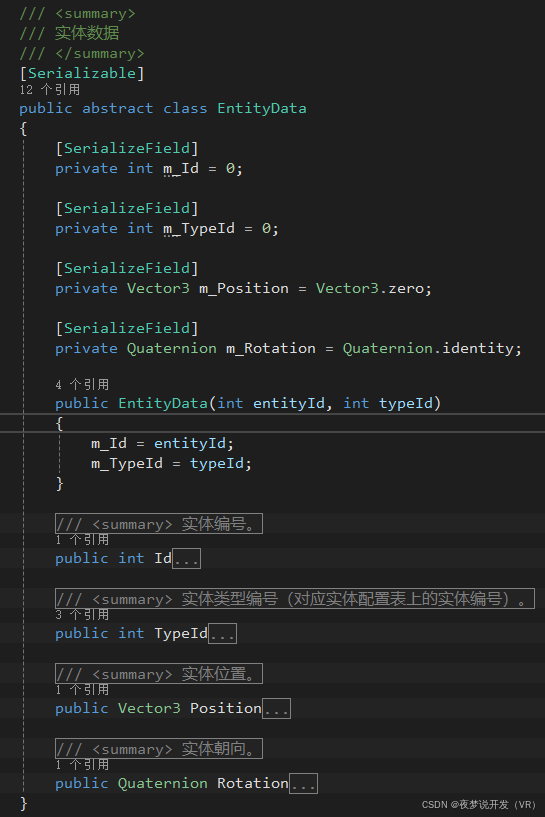Expand the collapsed summary comment '实体类型编号'

pos(295,599)
